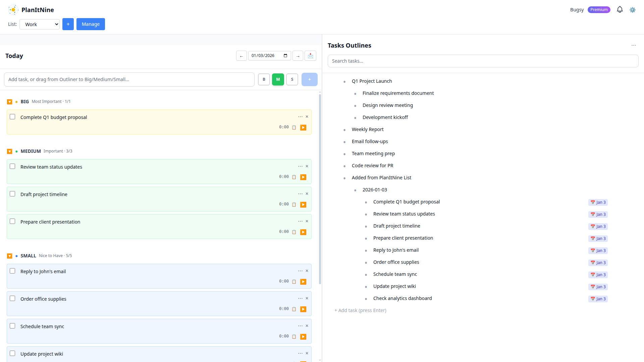The image size is (644, 362).
Task: Collapse the MEDIUM section
Action: tap(9, 151)
